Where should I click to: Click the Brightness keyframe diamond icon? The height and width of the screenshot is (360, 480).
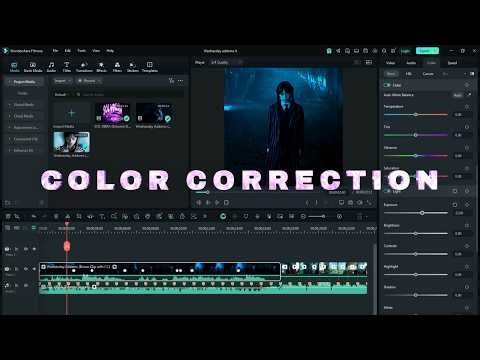tap(467, 226)
